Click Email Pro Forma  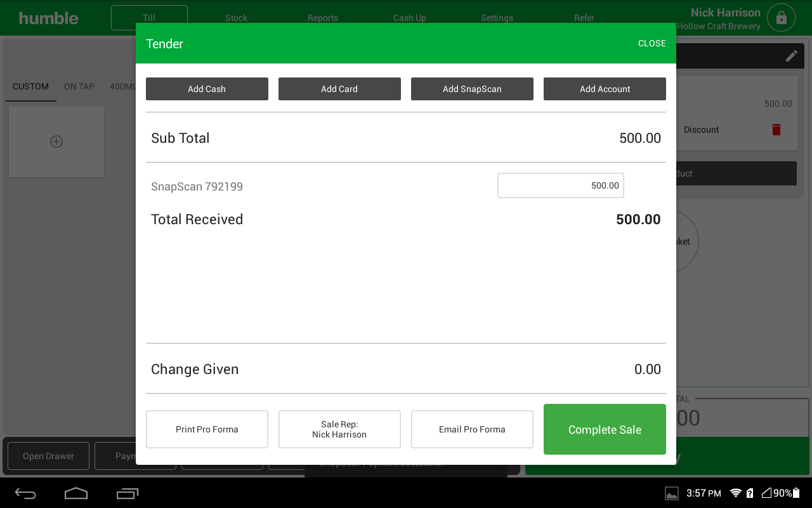tap(472, 429)
